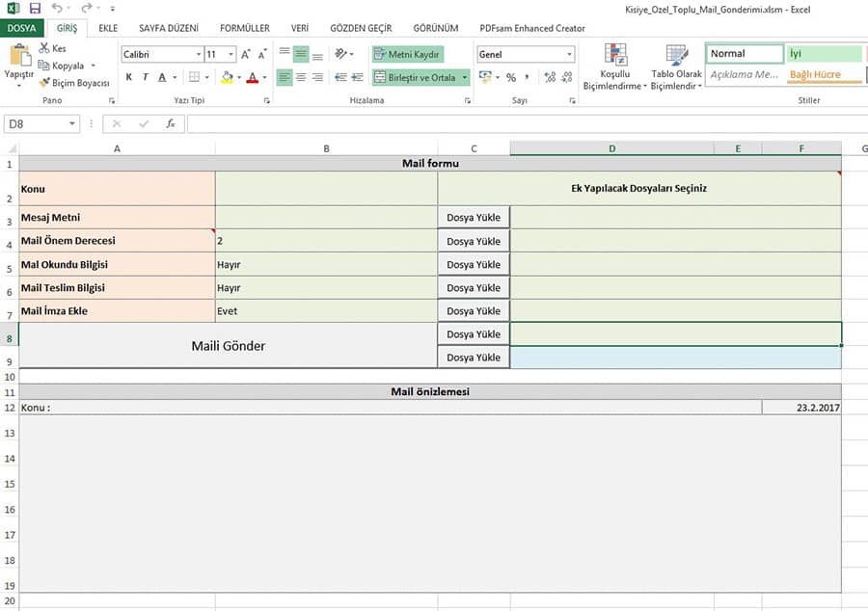This screenshot has width=868, height=611.
Task: Expand the Genel number format dropdown
Action: 569,55
